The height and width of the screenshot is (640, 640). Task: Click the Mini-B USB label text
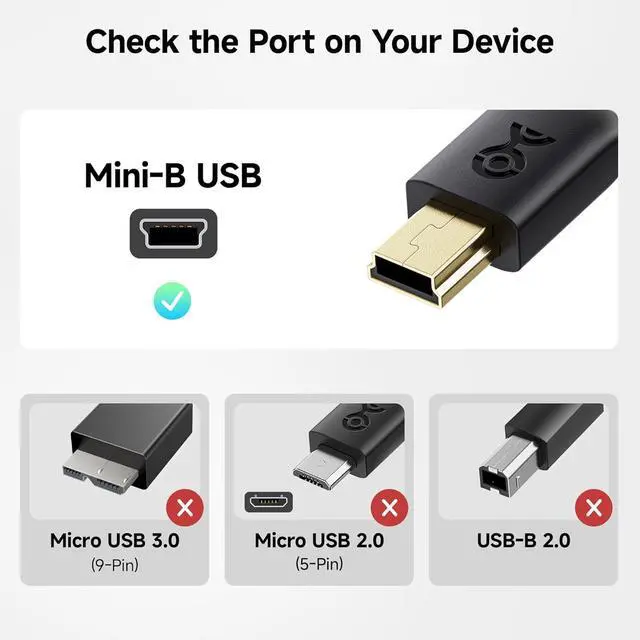coord(173,176)
